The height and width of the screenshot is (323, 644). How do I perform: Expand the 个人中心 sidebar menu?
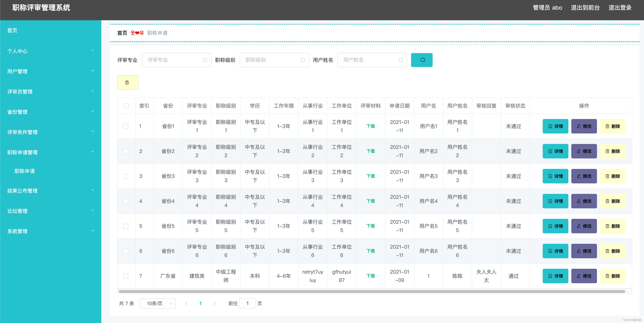50,51
